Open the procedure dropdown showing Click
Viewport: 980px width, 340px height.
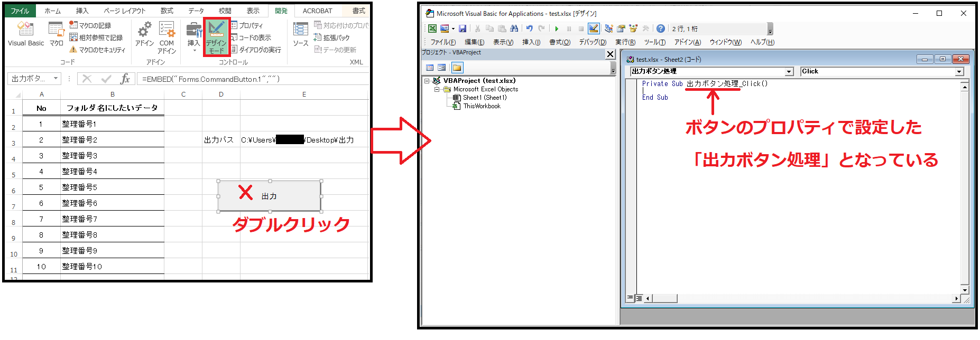(959, 72)
